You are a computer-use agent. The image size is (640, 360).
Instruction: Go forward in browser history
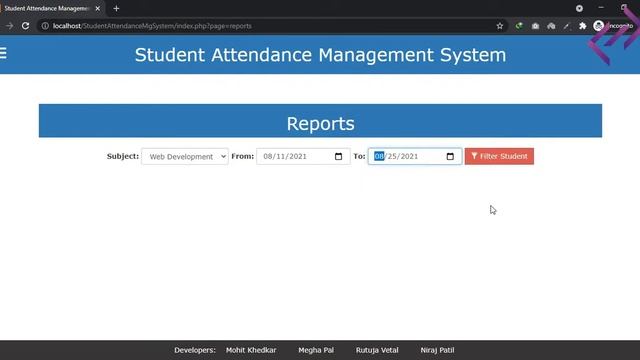[9, 26]
